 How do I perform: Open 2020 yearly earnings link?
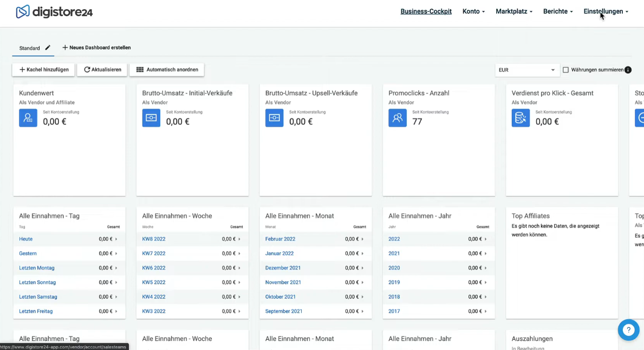tap(394, 268)
